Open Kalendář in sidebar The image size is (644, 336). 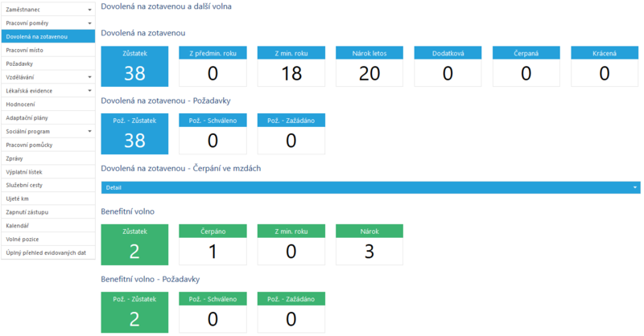coord(48,226)
